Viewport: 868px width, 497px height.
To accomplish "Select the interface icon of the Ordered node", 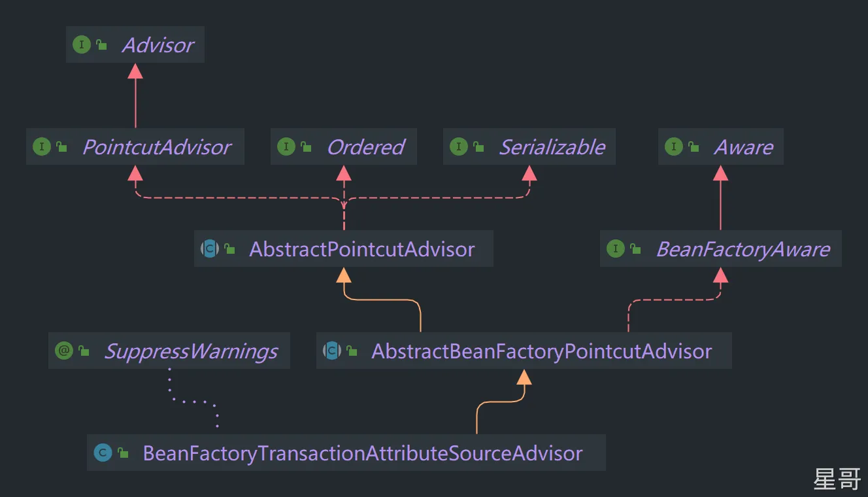I will (286, 147).
